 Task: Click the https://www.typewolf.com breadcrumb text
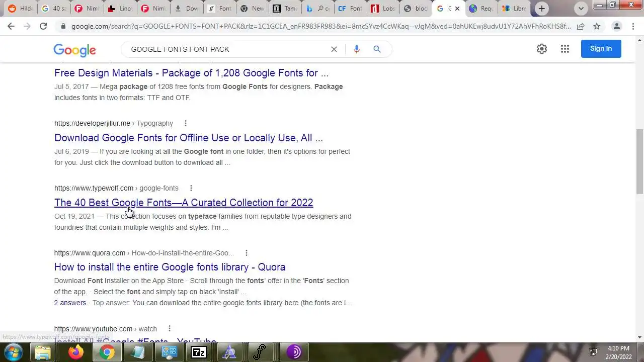click(x=94, y=188)
